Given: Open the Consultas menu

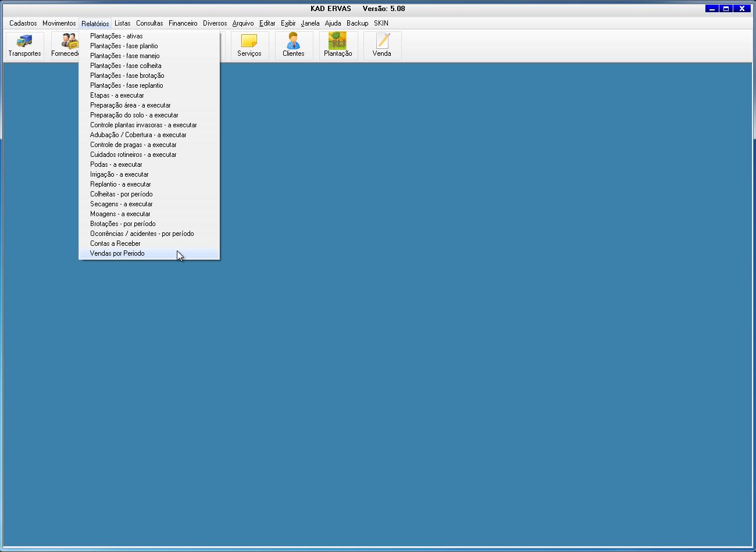Looking at the screenshot, I should tap(149, 23).
